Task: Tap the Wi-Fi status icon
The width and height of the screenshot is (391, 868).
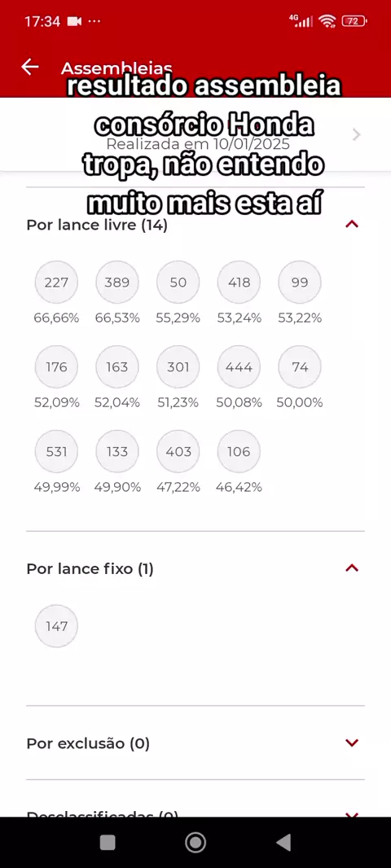Action: coord(327,21)
